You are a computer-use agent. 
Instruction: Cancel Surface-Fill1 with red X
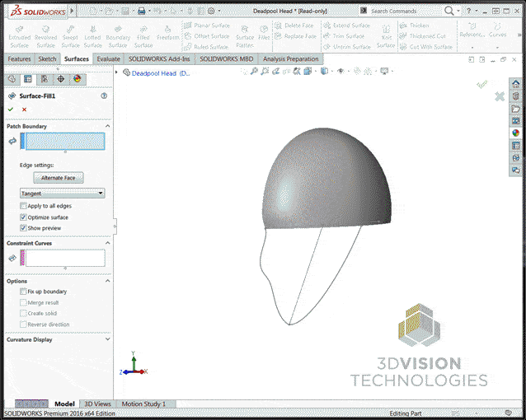tap(24, 110)
